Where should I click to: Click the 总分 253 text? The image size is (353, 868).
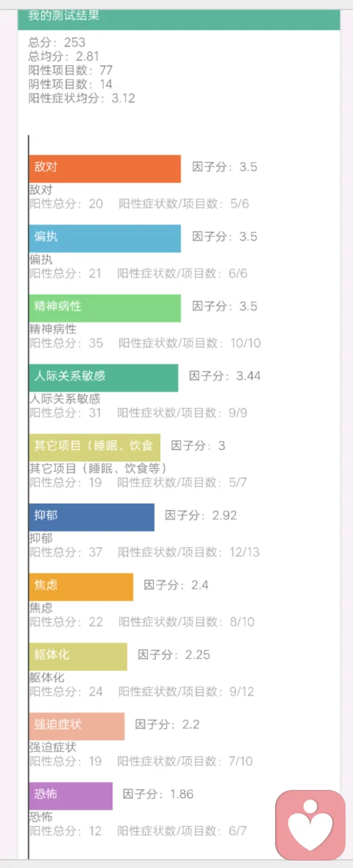(x=57, y=41)
